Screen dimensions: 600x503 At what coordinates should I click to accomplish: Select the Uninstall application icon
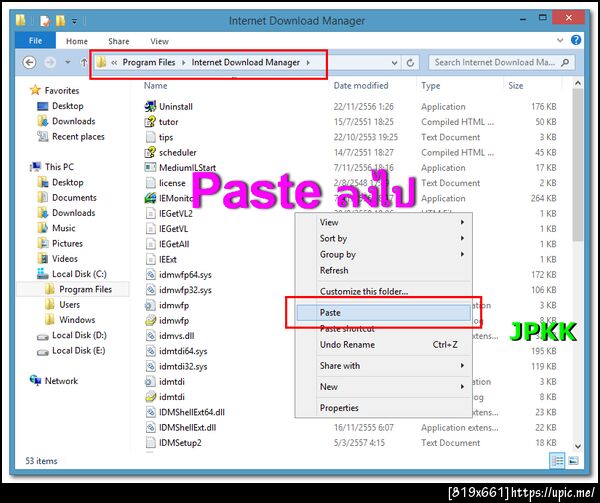tap(150, 106)
